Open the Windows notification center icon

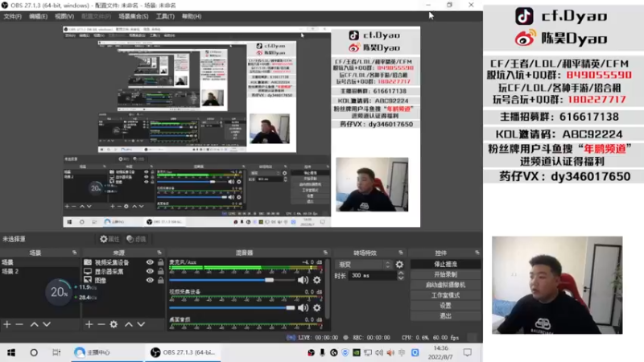click(x=468, y=352)
